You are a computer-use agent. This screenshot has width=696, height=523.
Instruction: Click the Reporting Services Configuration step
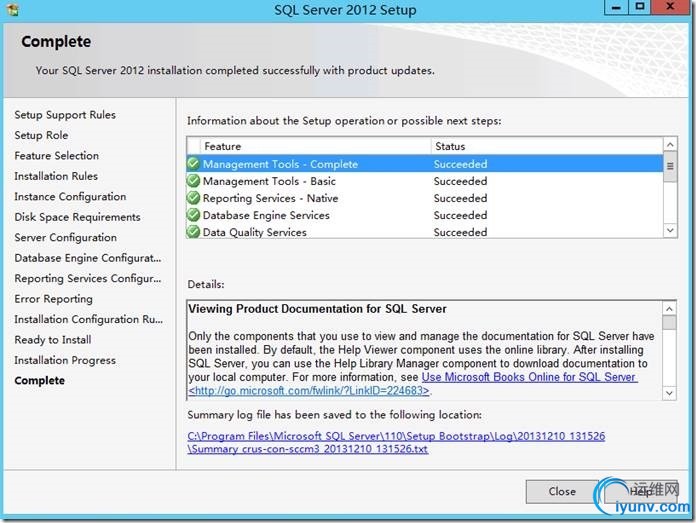click(x=88, y=278)
